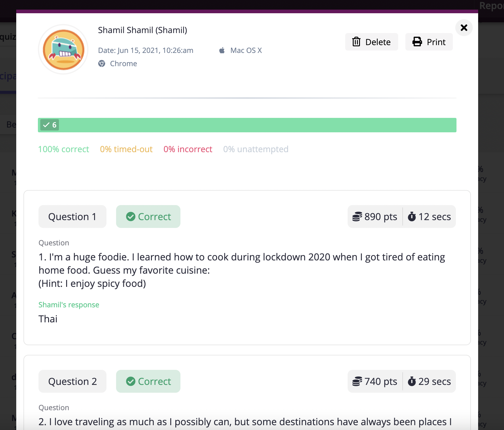Click the 0% unattempted stat
This screenshot has width=504, height=430.
(256, 149)
